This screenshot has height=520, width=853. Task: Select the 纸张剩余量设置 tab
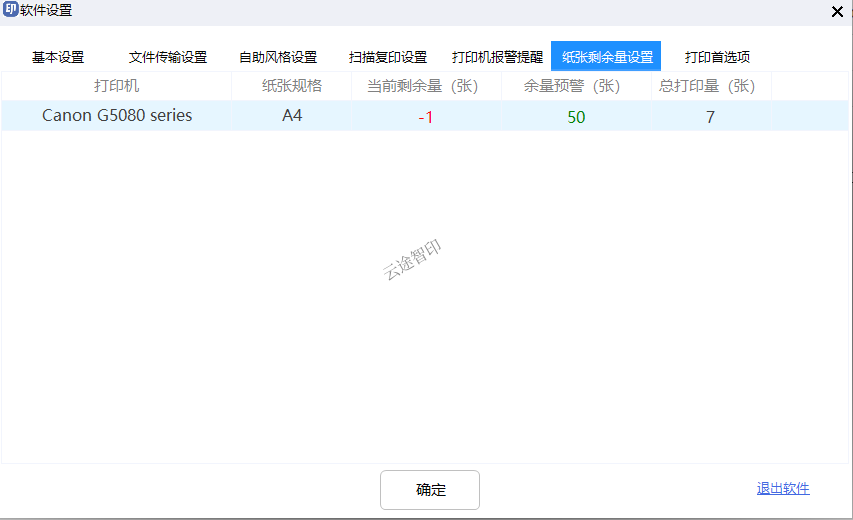[606, 56]
